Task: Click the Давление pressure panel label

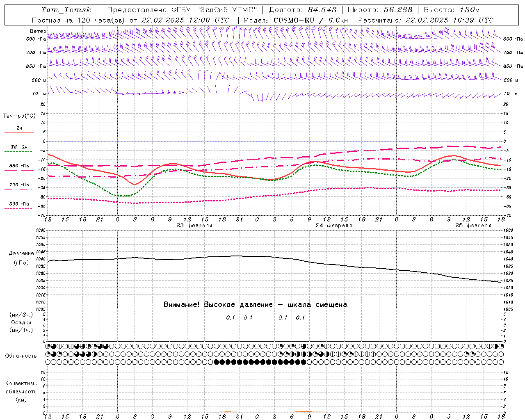Action: (21, 253)
